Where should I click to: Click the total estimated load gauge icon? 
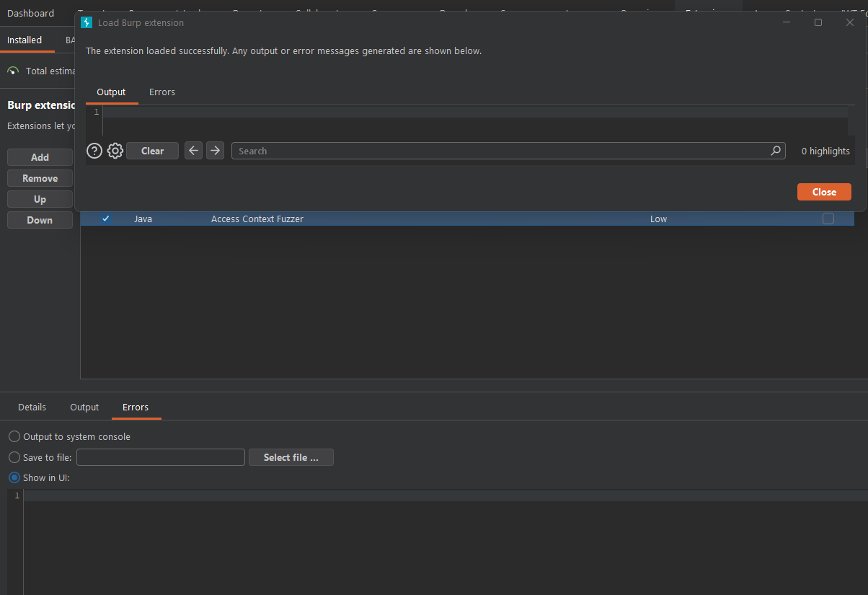tap(13, 71)
